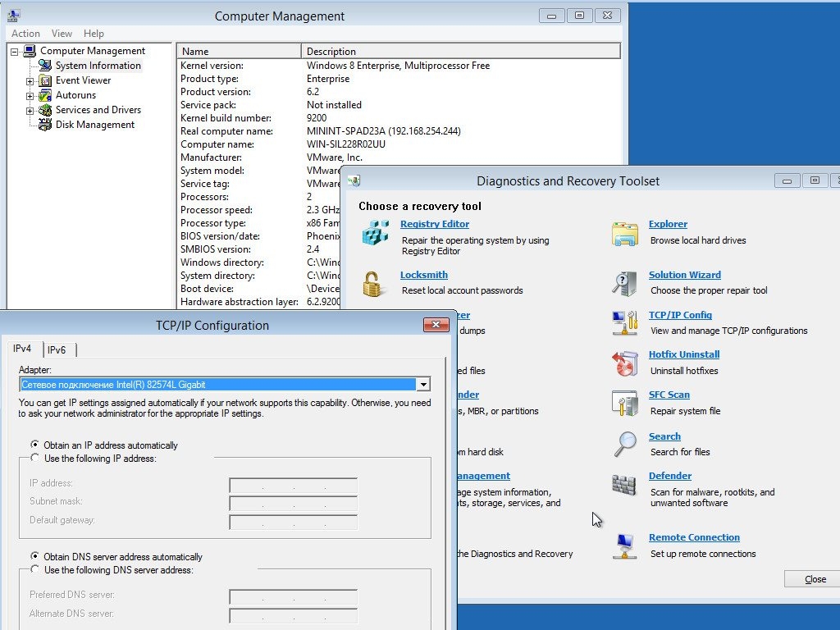Open the Hotfix Uninstall icon
Screen dimensions: 840x630
coord(625,363)
